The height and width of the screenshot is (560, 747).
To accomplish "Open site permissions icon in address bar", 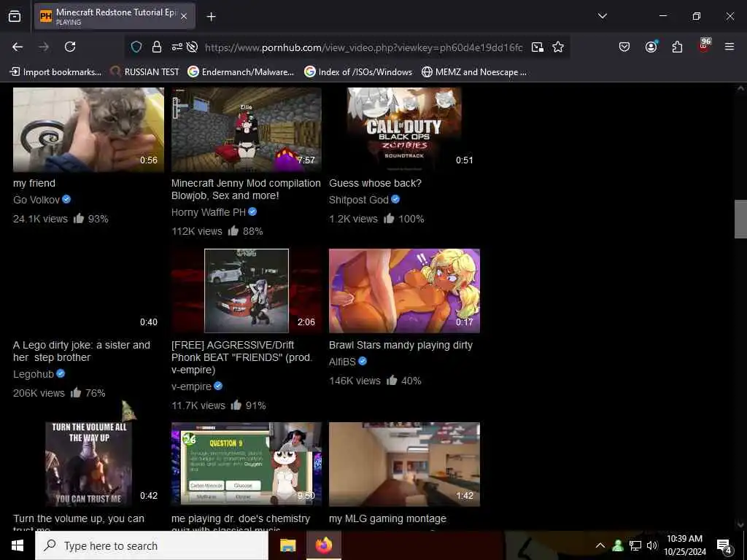I will pos(177,47).
